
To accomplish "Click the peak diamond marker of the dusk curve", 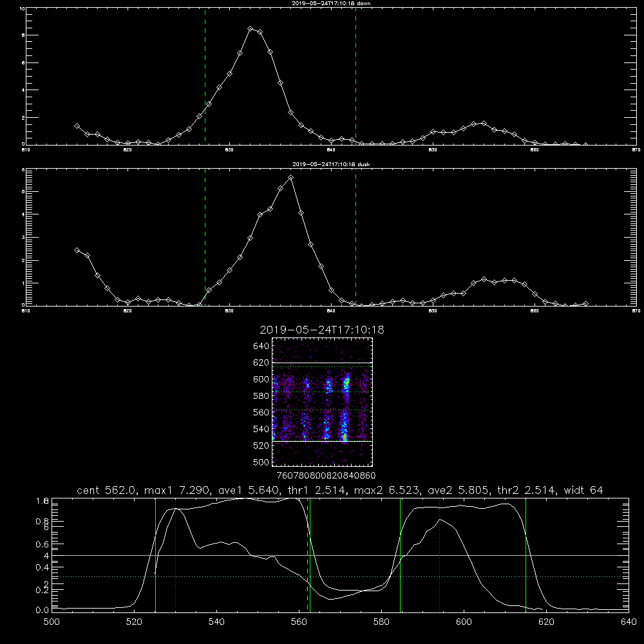I will [x=291, y=178].
